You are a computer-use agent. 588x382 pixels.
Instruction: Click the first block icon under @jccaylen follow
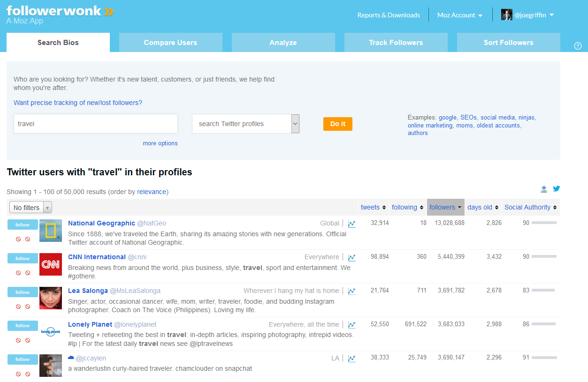coord(18,374)
